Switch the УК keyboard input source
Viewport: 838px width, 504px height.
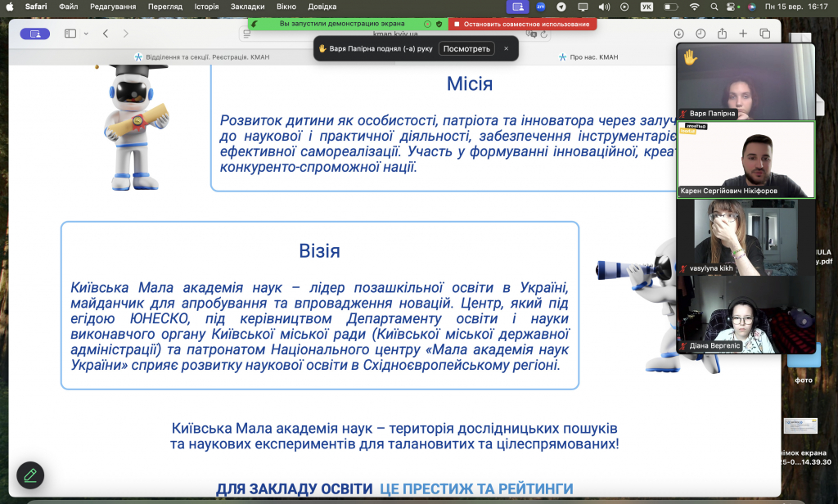[x=647, y=7]
